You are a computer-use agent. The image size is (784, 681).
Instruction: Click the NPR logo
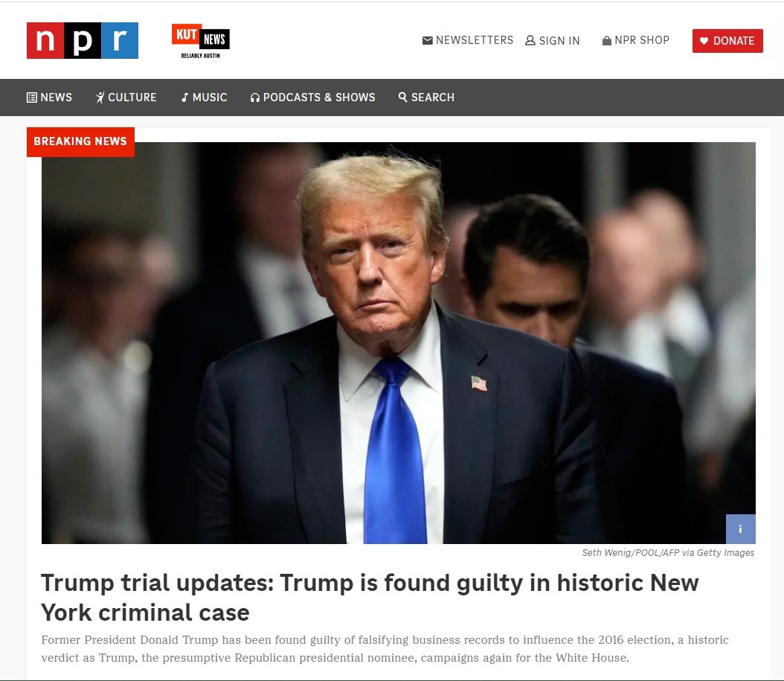click(83, 40)
